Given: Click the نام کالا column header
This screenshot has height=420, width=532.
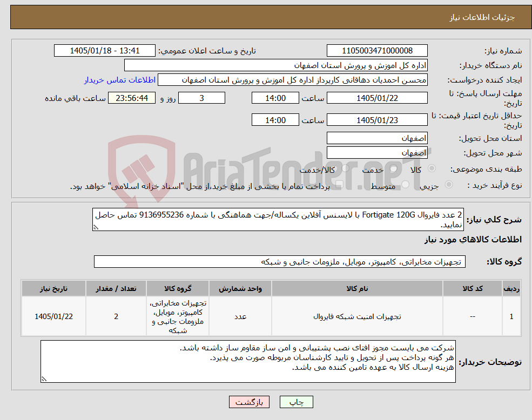Looking at the screenshot, I should (357, 288).
